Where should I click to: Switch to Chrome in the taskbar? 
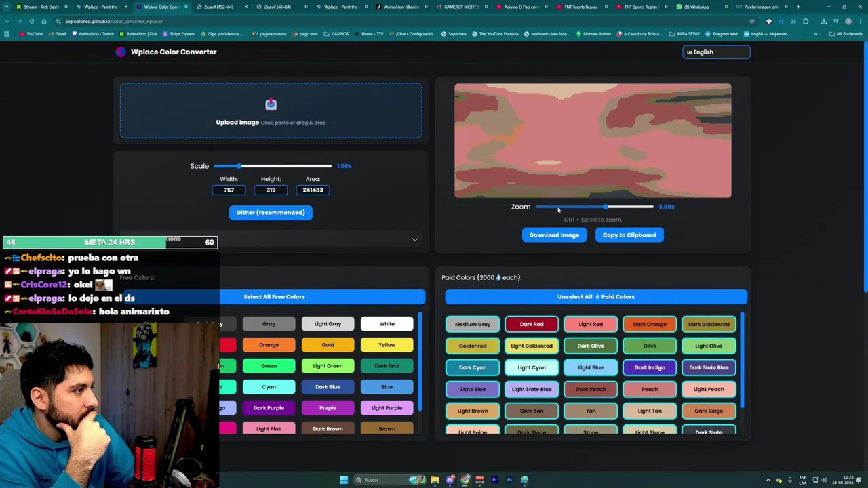[465, 480]
